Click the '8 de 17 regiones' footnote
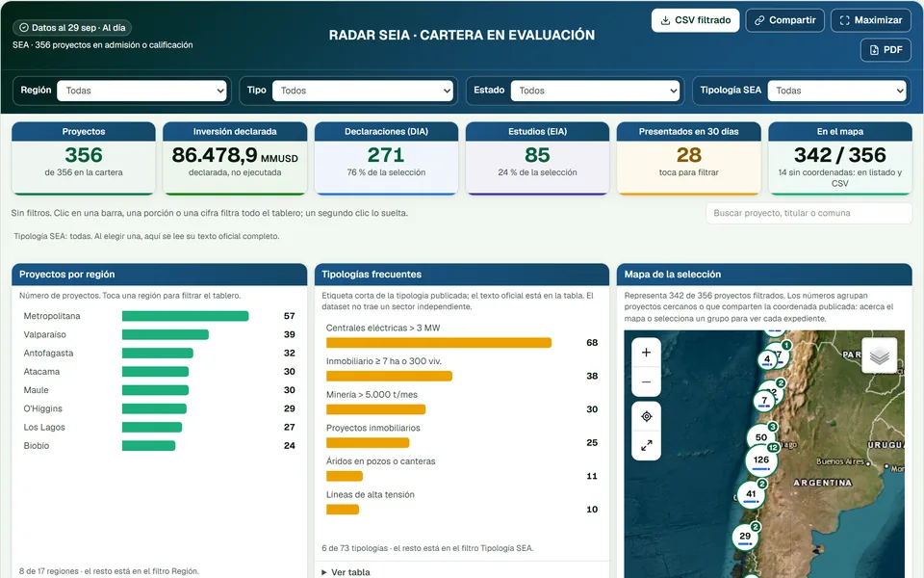Viewport: 924px width, 578px height. 109,571
